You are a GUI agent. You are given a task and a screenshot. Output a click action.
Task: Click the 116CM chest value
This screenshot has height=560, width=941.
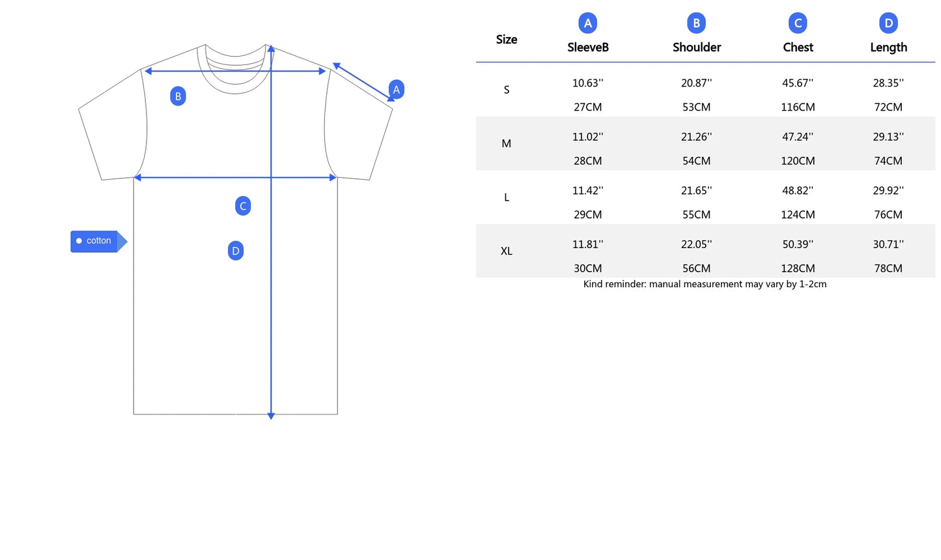click(x=798, y=107)
